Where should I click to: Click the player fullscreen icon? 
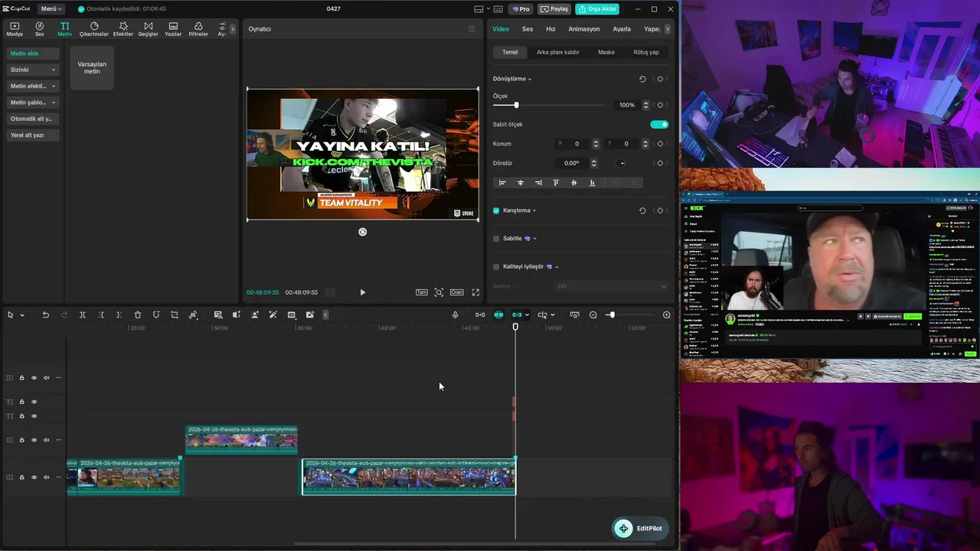tap(475, 292)
